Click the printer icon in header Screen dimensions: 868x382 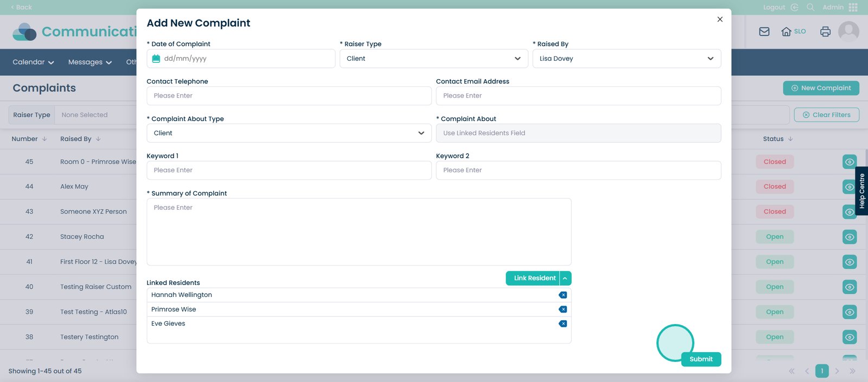pos(825,31)
